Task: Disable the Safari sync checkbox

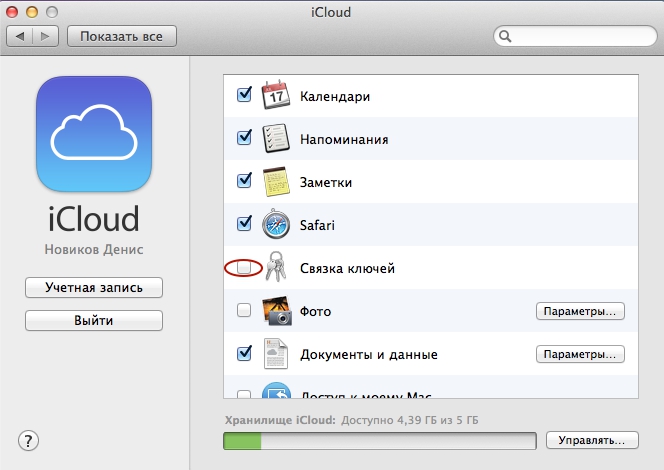Action: tap(244, 225)
